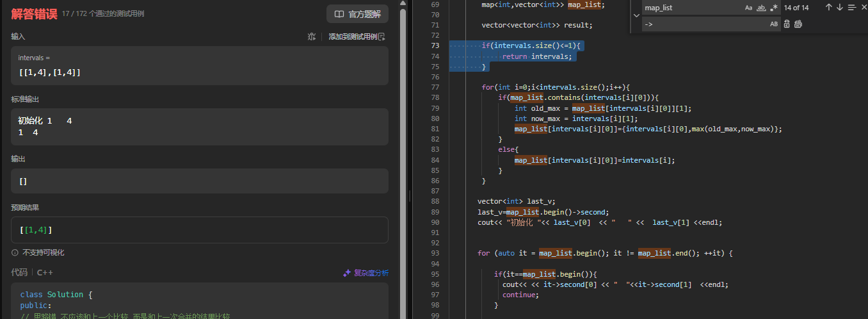Open 复杂度分析 complexity analysis
Image resolution: width=868 pixels, height=319 pixels.
(x=366, y=273)
